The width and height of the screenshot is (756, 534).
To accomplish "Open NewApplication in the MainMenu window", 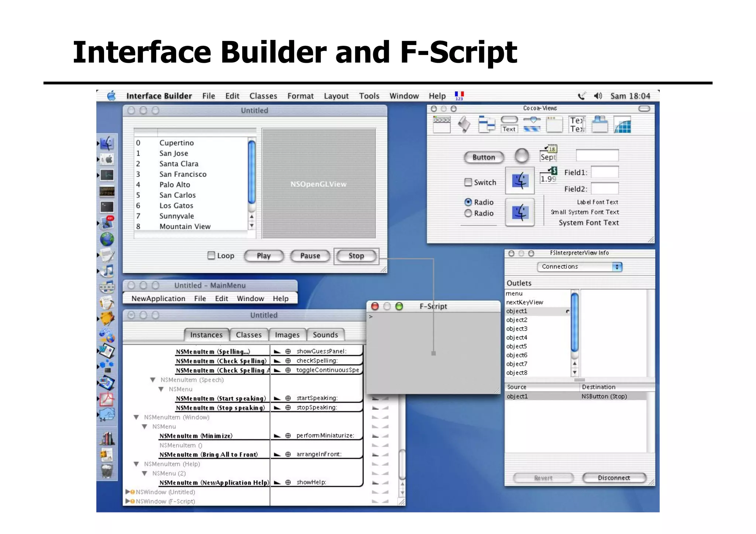I will coord(158,299).
